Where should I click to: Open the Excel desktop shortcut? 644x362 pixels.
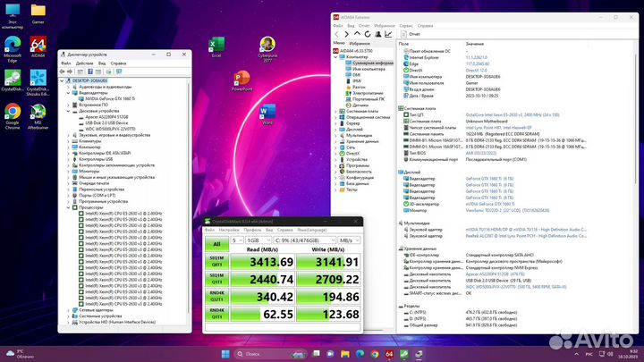coord(216,46)
